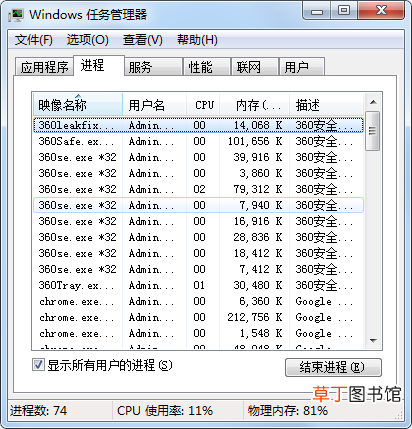Viewport: 412px width, 429px height.
Task: Sort by 描述 column header
Action: tap(326, 105)
